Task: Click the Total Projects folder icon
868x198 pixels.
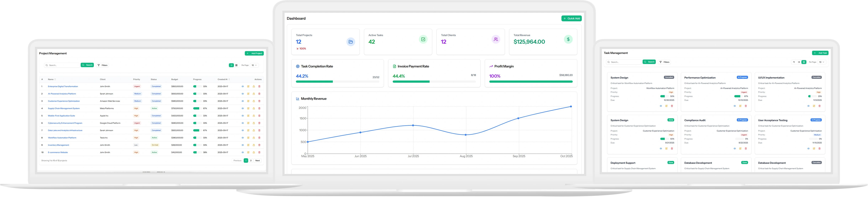Action: click(x=350, y=42)
